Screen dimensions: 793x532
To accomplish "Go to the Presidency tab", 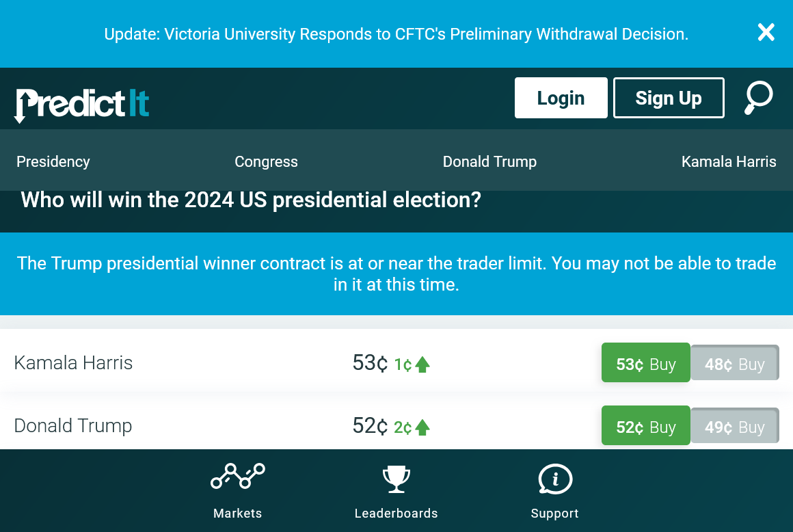I will tap(53, 162).
